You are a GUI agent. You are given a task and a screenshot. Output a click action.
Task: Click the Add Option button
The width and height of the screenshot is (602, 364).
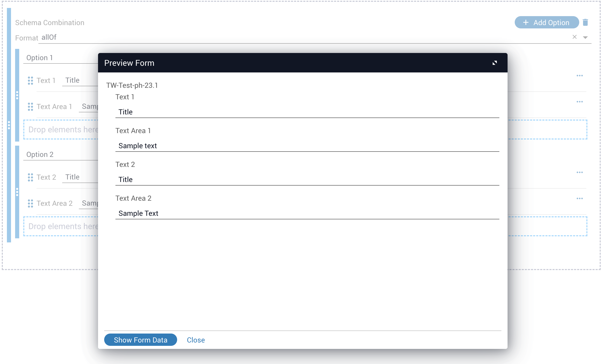click(546, 23)
